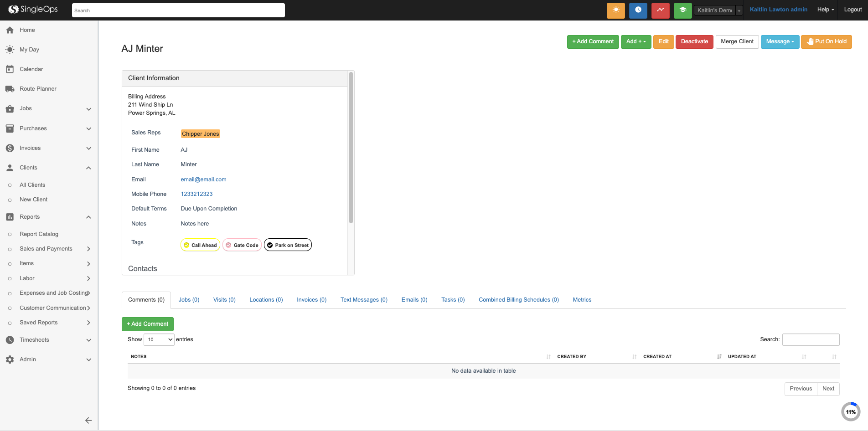Image resolution: width=868 pixels, height=431 pixels.
Task: Switch to the Invoices (0) tab
Action: coord(311,300)
